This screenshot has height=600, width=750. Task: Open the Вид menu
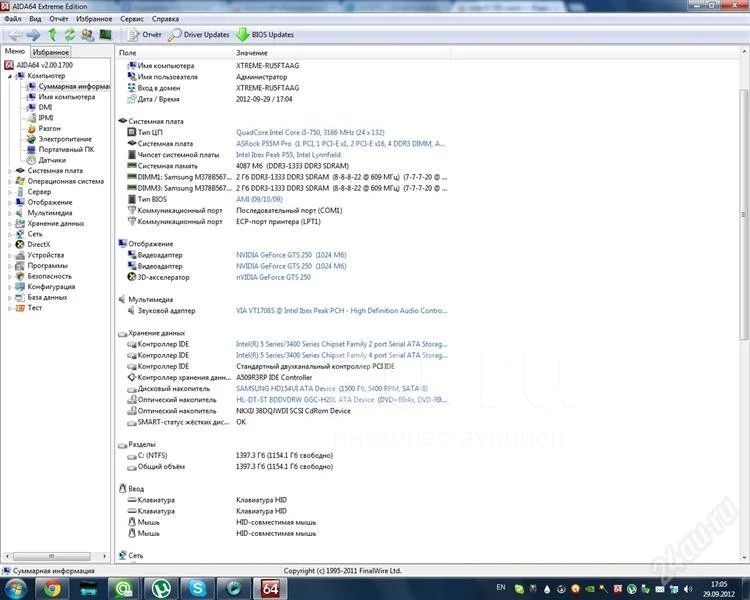35,19
